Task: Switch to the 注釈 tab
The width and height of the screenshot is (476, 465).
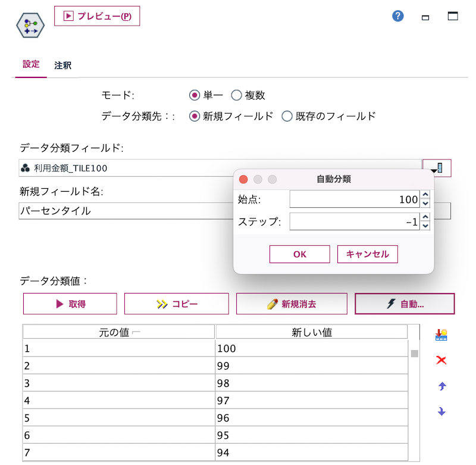Action: click(x=62, y=65)
